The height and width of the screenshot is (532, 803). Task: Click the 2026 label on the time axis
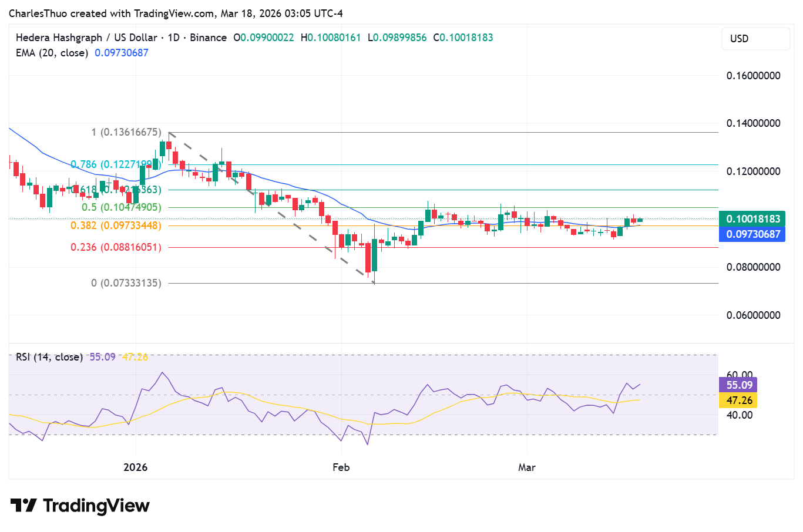tap(136, 467)
